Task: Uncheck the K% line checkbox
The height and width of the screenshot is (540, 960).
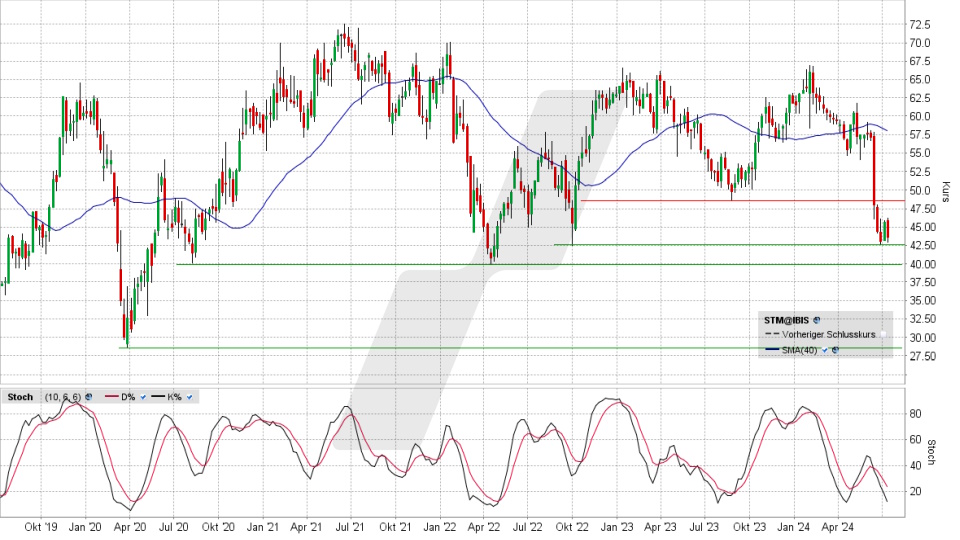Action: pyautogui.click(x=189, y=397)
